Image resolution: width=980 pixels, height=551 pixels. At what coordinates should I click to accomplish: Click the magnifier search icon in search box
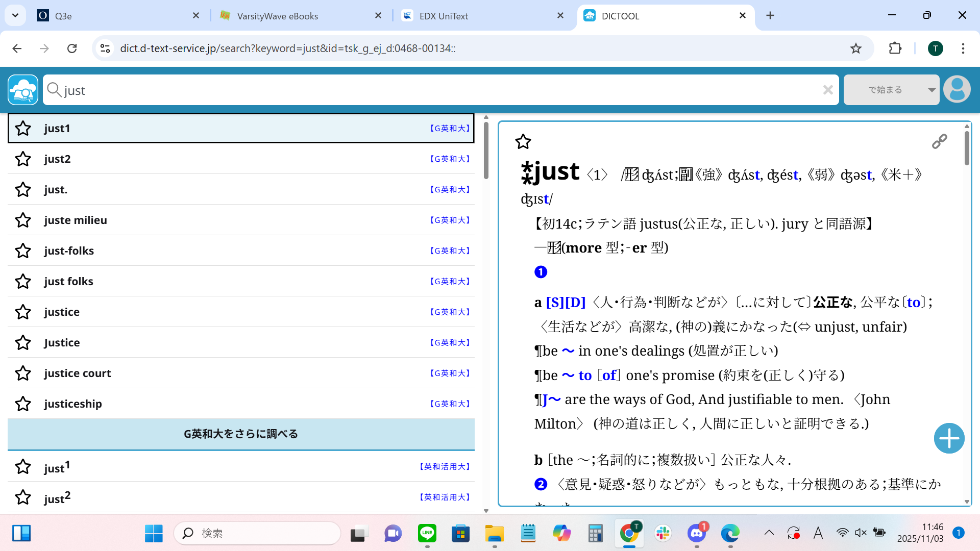(x=54, y=90)
